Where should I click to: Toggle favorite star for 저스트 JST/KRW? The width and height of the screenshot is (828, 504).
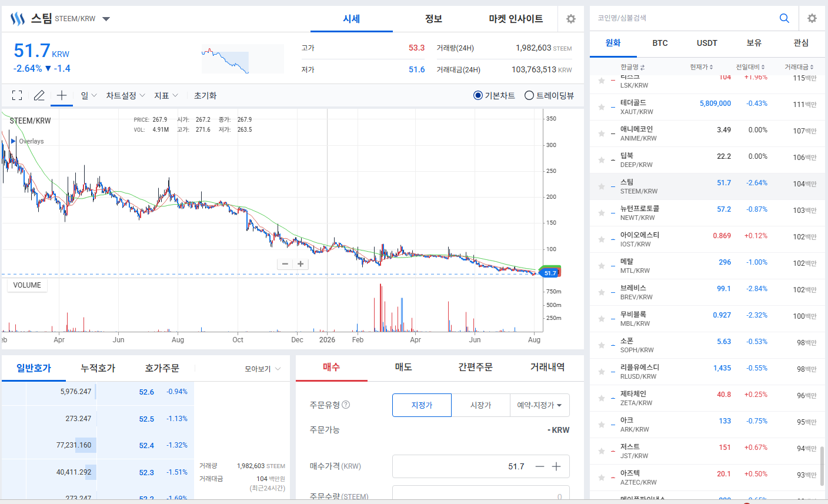[602, 451]
